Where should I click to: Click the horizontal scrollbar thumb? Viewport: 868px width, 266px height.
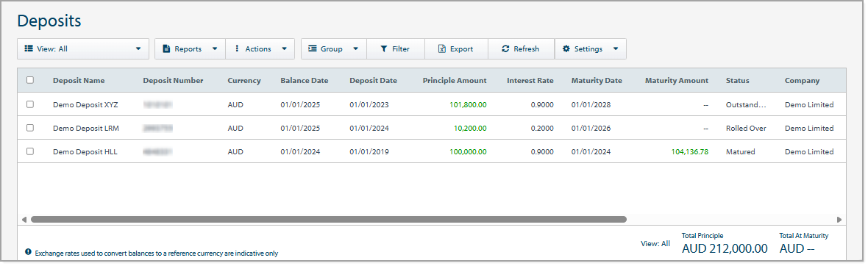(328, 220)
